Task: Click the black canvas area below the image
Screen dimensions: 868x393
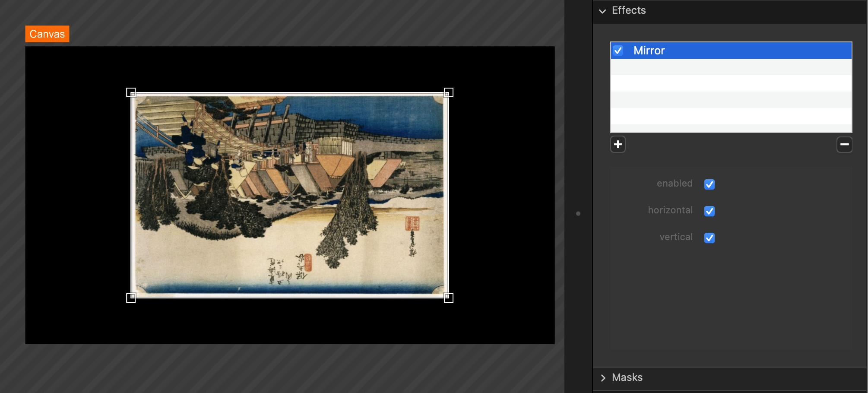Action: point(289,322)
